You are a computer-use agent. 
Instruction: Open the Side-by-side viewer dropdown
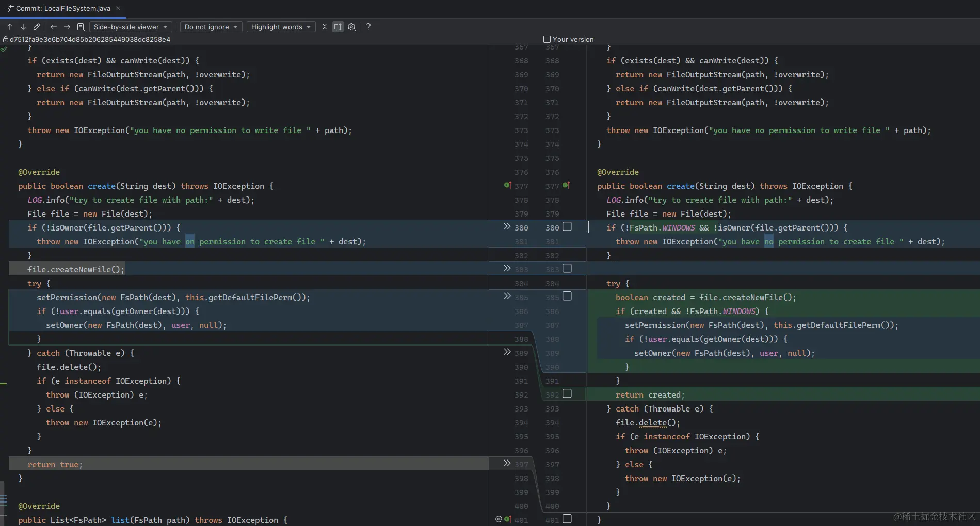(131, 27)
